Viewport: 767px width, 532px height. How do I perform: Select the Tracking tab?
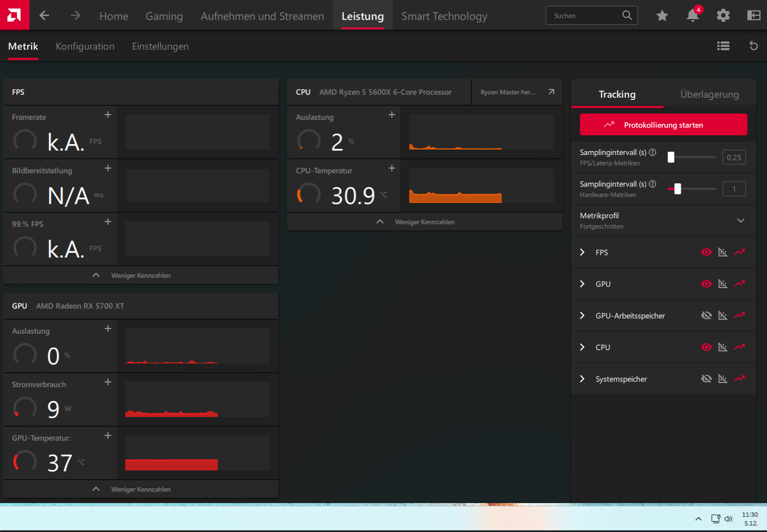coord(617,94)
